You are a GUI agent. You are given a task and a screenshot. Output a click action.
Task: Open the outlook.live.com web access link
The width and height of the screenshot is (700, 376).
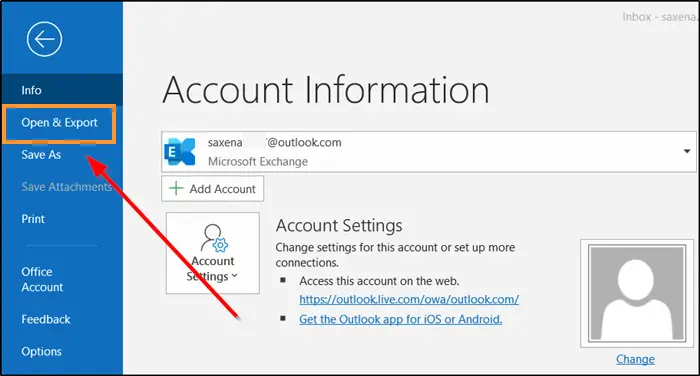[x=409, y=299]
